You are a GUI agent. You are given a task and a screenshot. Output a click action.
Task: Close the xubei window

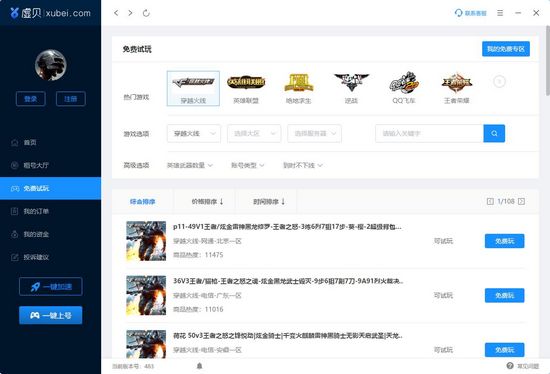click(x=536, y=13)
